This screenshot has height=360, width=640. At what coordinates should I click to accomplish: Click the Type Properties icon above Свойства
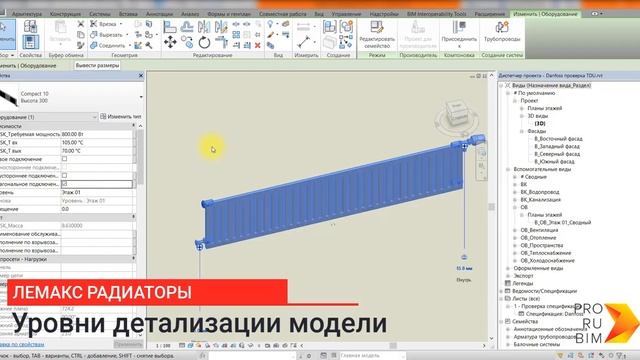pyautogui.click(x=30, y=27)
